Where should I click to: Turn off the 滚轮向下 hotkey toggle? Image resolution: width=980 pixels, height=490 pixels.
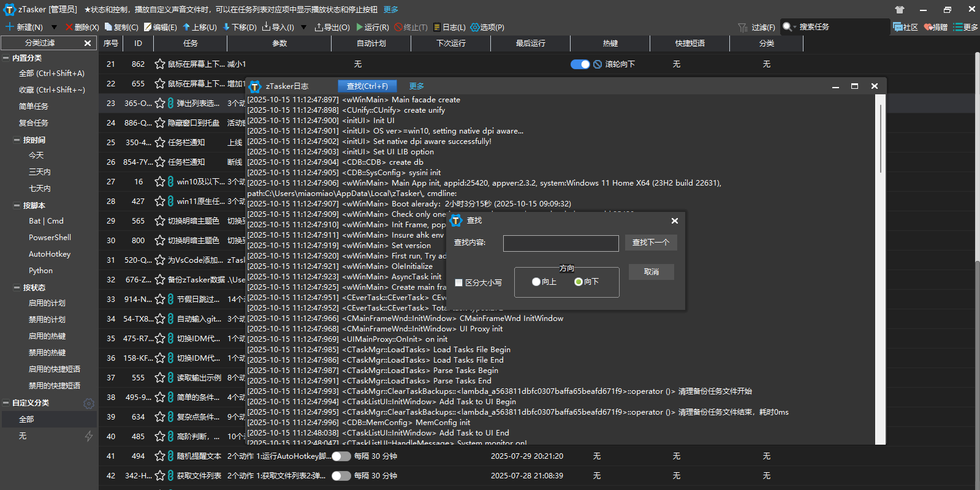coord(580,64)
